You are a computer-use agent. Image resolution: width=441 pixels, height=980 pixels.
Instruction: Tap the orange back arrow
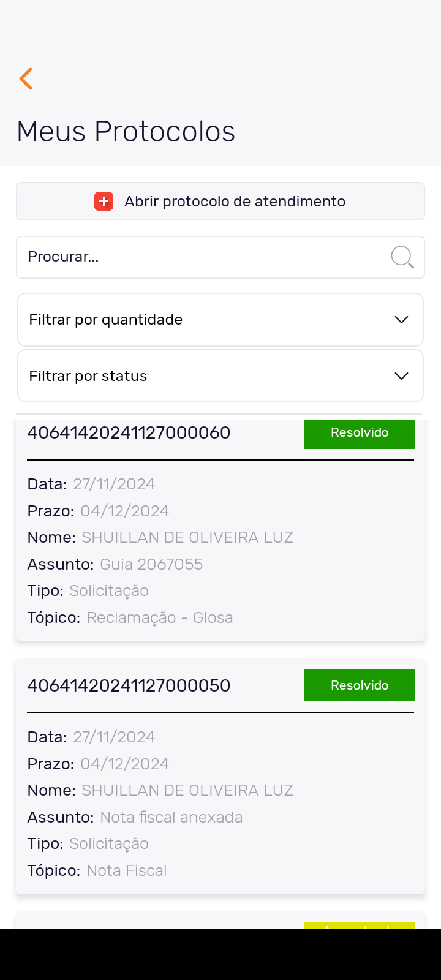pos(26,79)
